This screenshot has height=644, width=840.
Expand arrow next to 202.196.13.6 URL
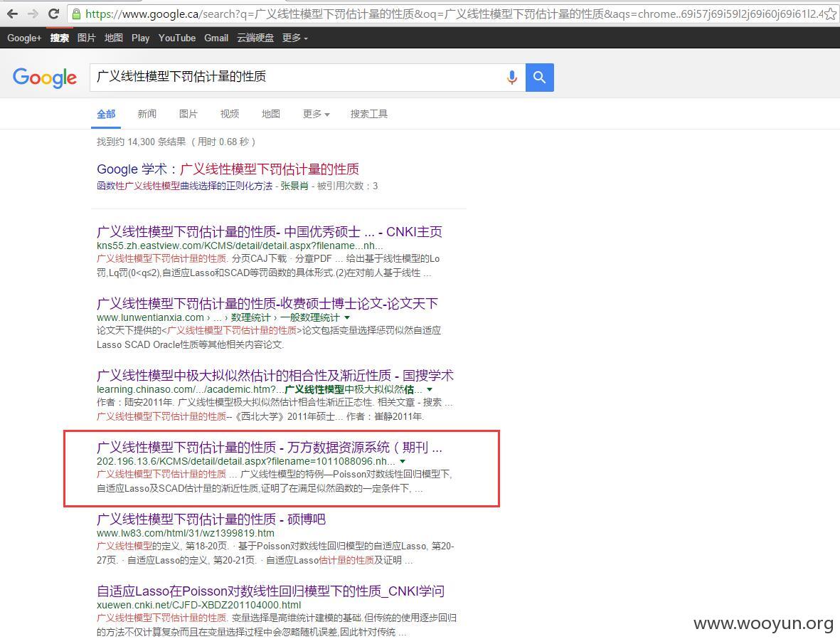(403, 461)
